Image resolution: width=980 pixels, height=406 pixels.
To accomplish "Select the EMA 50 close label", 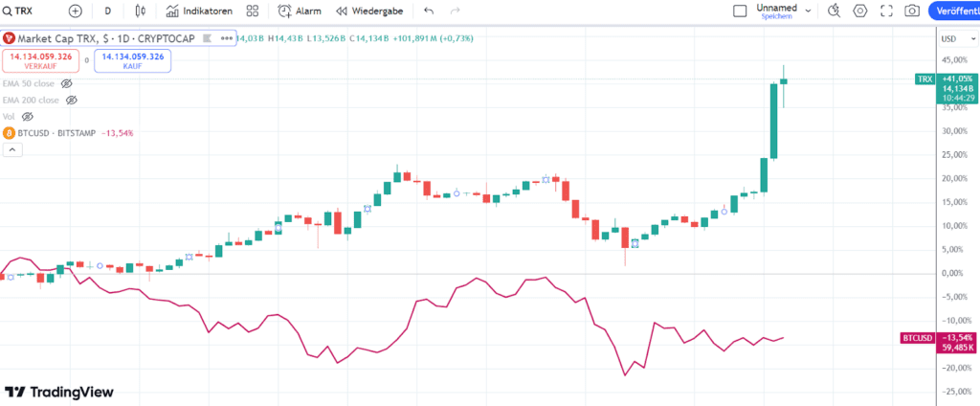I will point(29,83).
